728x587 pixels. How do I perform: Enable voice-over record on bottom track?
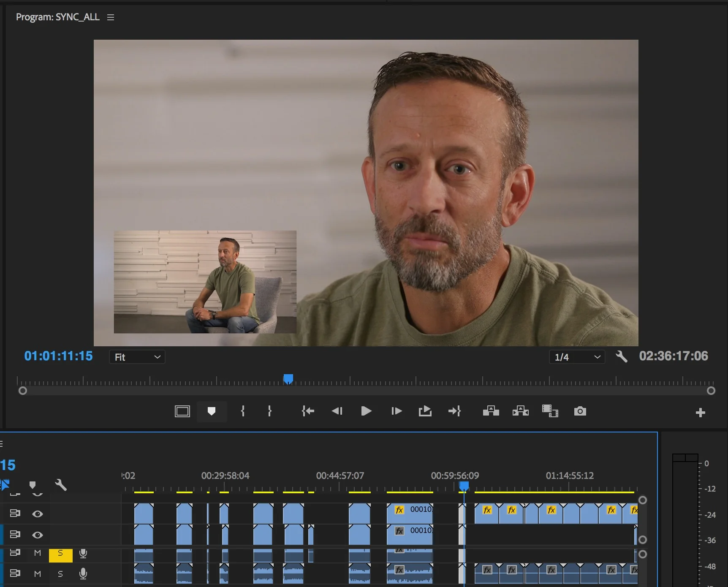pyautogui.click(x=83, y=573)
